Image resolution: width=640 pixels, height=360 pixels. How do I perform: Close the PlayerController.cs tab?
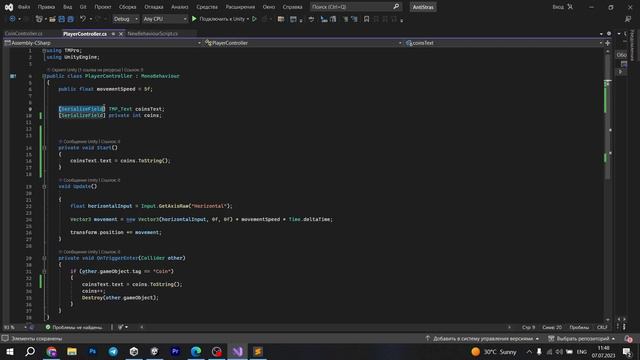coord(121,34)
